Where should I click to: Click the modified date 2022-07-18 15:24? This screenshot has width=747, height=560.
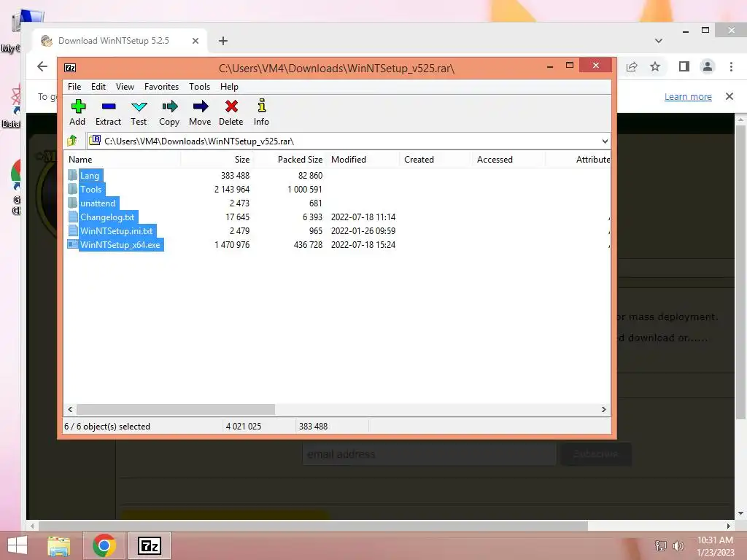tap(363, 245)
